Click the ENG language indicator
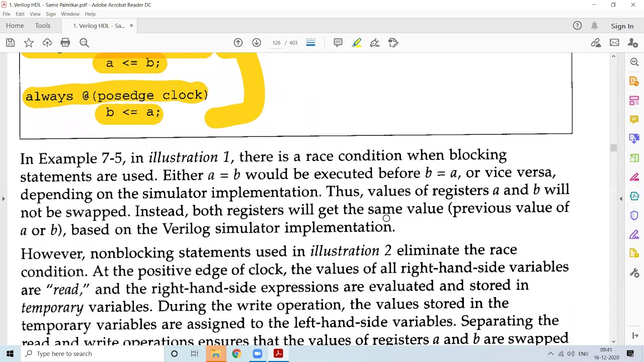This screenshot has height=362, width=644. pos(584,354)
